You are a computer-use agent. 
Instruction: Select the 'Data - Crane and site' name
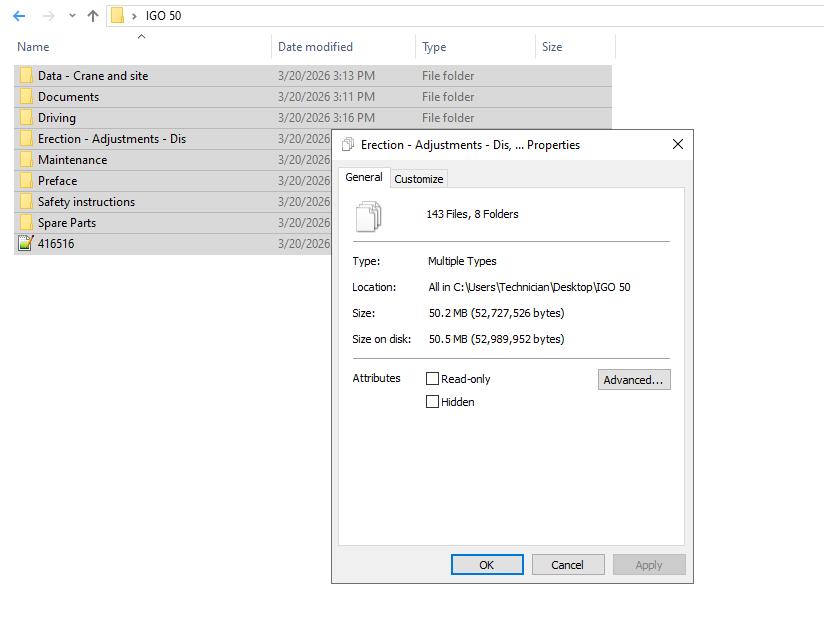(93, 76)
